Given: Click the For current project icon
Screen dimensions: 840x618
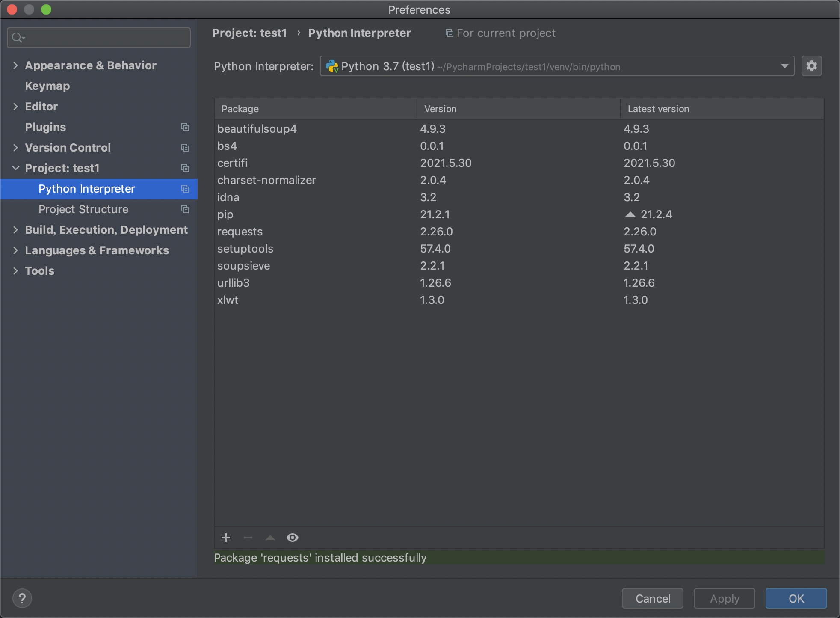Looking at the screenshot, I should tap(449, 33).
